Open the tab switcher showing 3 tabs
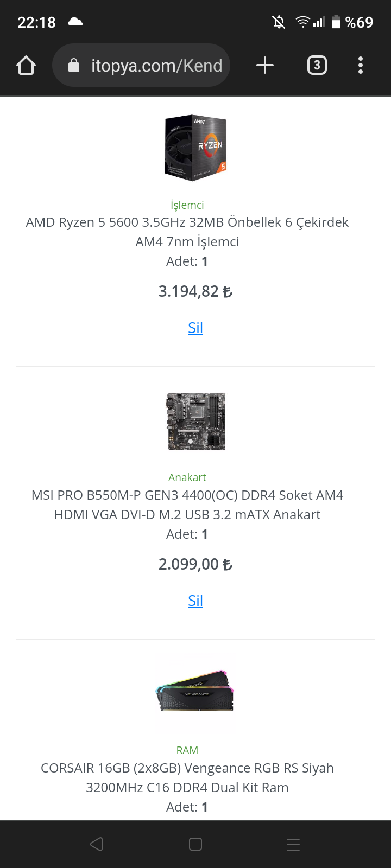Viewport: 391px width, 868px height. point(317,66)
